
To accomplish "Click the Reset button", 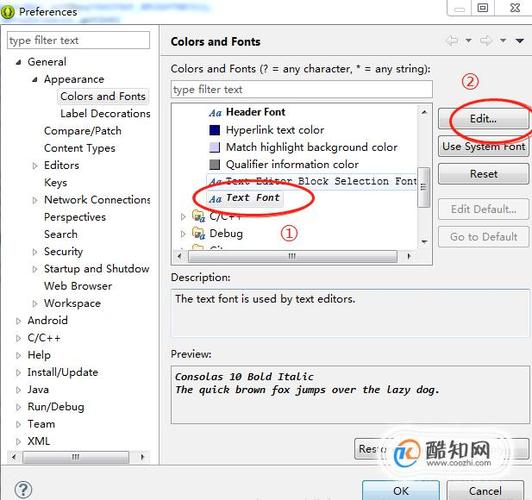I will click(483, 174).
